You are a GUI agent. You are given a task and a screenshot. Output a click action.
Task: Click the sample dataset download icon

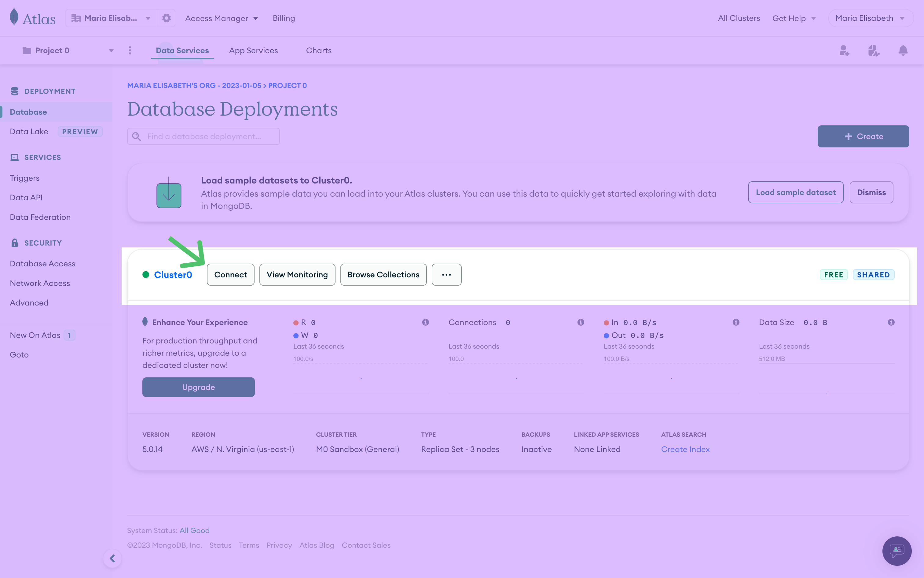click(169, 192)
